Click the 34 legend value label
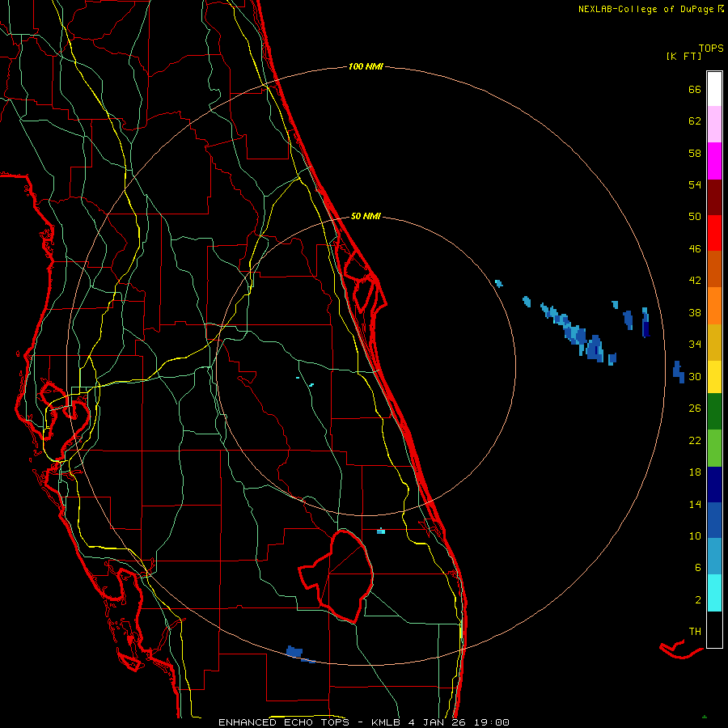 [x=695, y=345]
